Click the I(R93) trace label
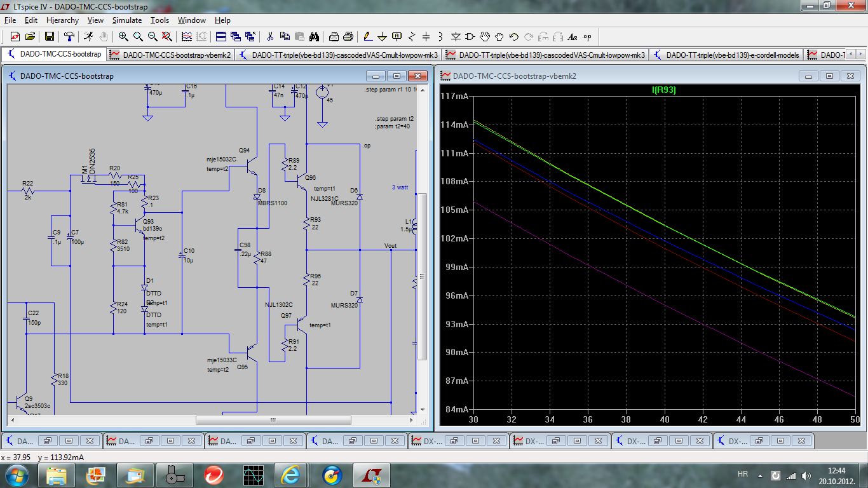This screenshot has width=868, height=488. coord(664,90)
